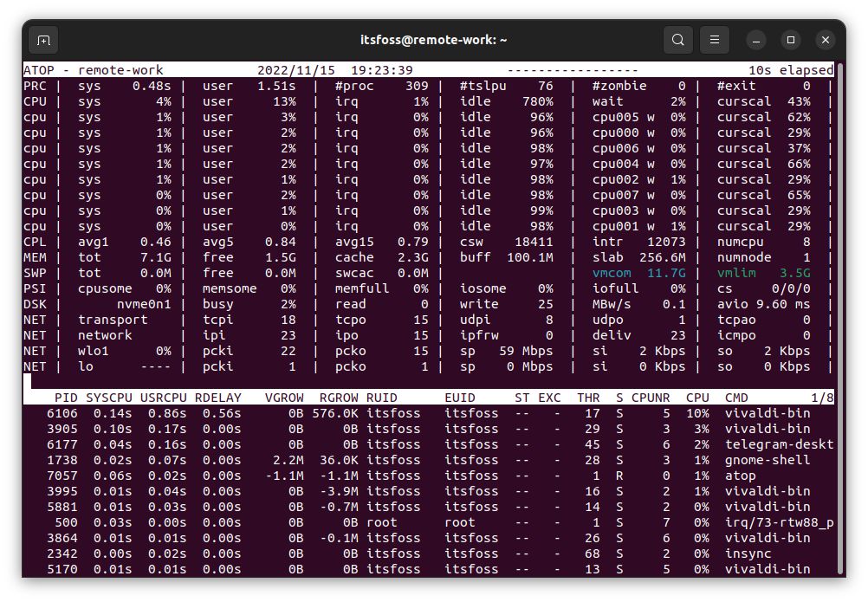Click the RDELAY column header

pyautogui.click(x=218, y=398)
